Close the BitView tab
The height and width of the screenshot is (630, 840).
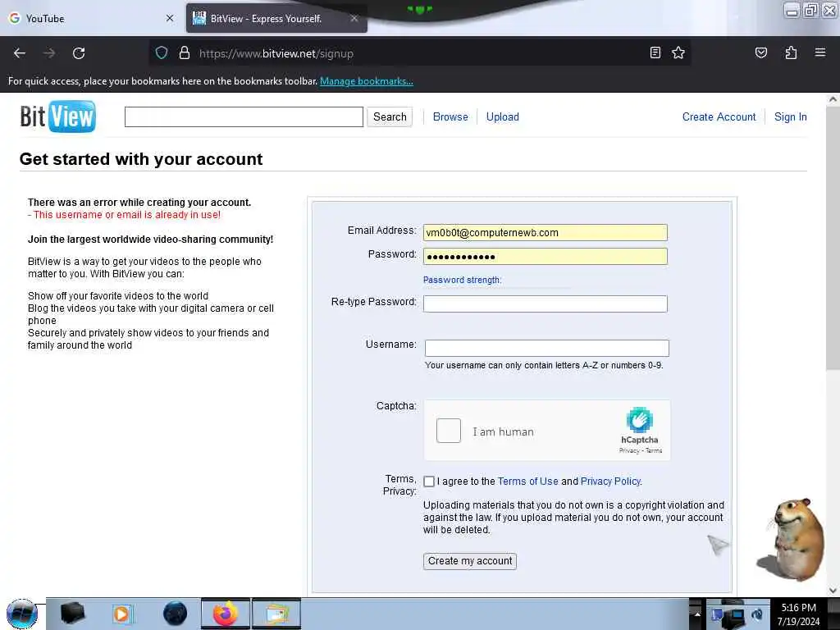tap(354, 18)
